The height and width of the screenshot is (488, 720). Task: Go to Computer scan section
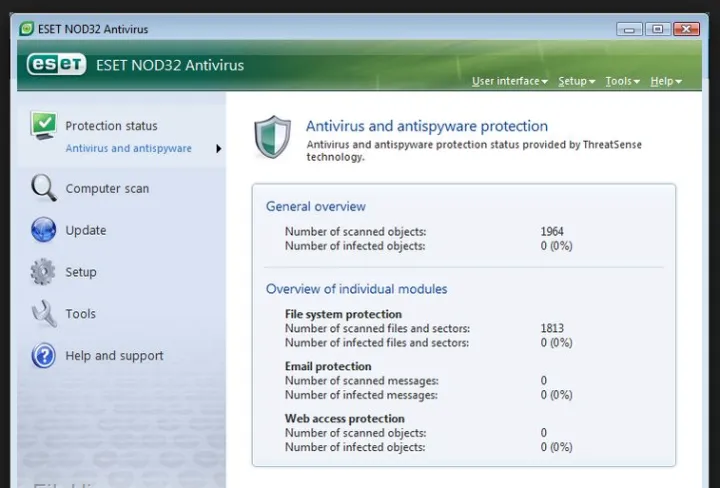[x=107, y=188]
